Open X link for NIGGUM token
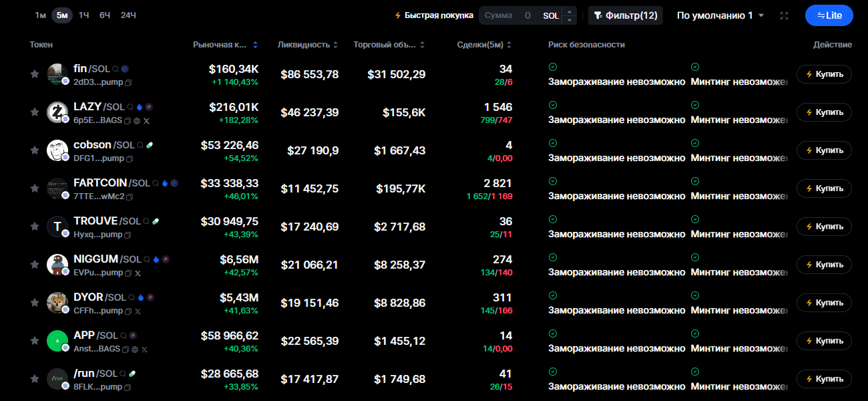868x401 pixels. point(138,273)
